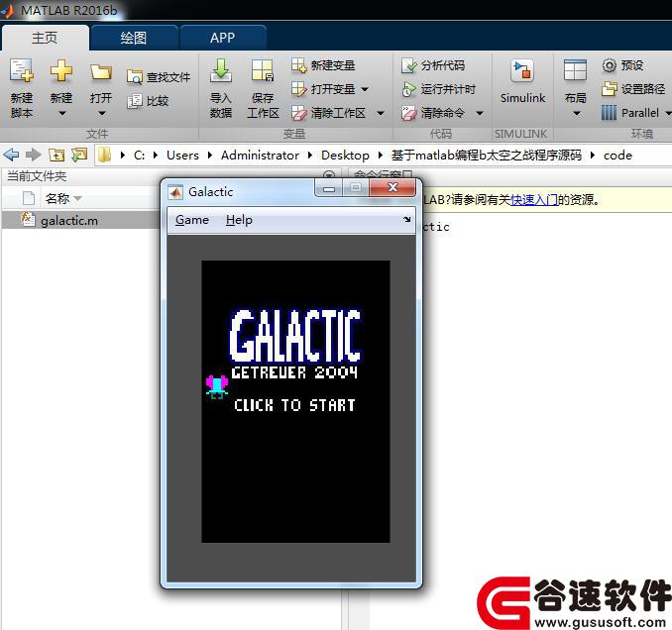Click the address bar folder icon
Image resolution: width=672 pixels, height=630 pixels.
click(104, 155)
